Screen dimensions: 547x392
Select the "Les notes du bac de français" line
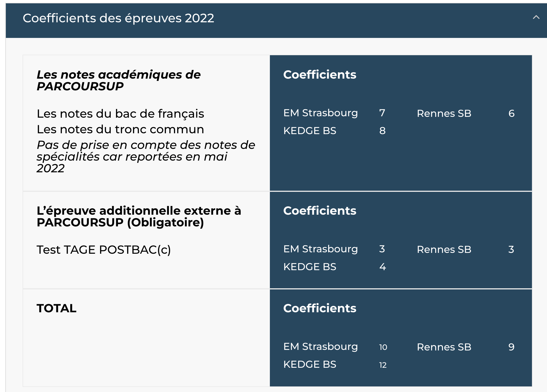coord(120,114)
